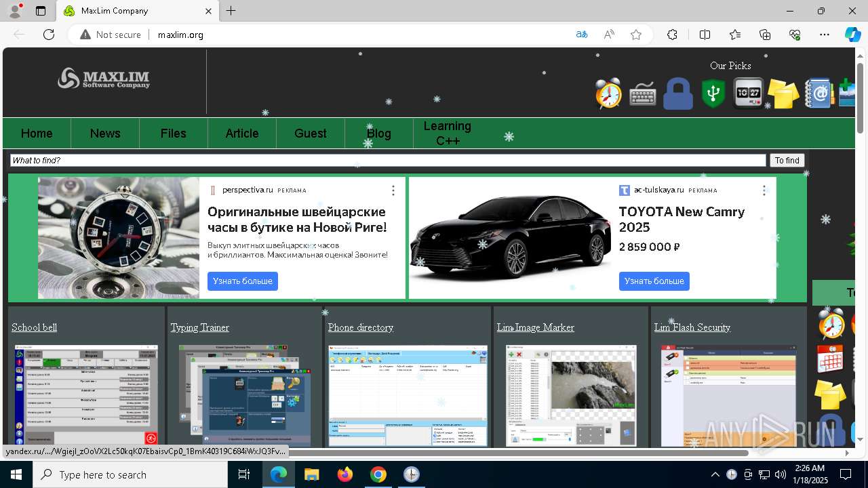The image size is (868, 488).
Task: Open the keyboard icon in Our Picks
Action: (642, 95)
